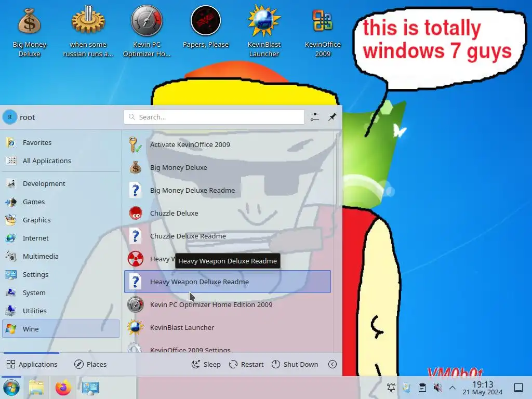Open the Utilities category
The height and width of the screenshot is (399, 532).
(61, 311)
